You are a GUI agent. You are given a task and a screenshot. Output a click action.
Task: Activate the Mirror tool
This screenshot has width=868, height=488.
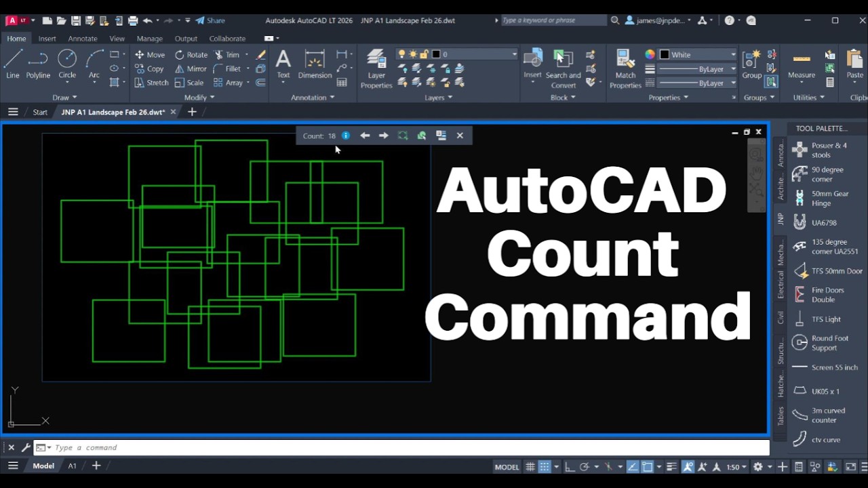pos(190,68)
